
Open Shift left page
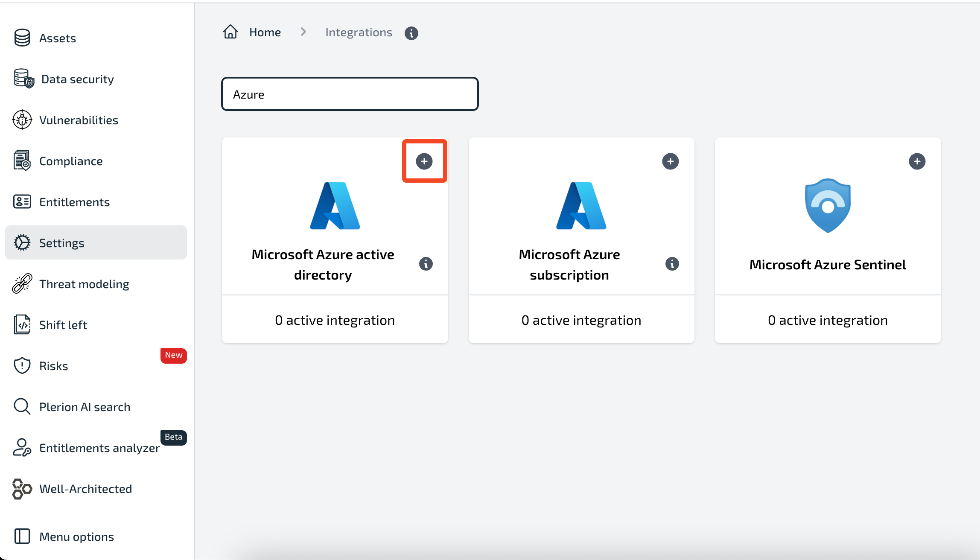click(63, 325)
